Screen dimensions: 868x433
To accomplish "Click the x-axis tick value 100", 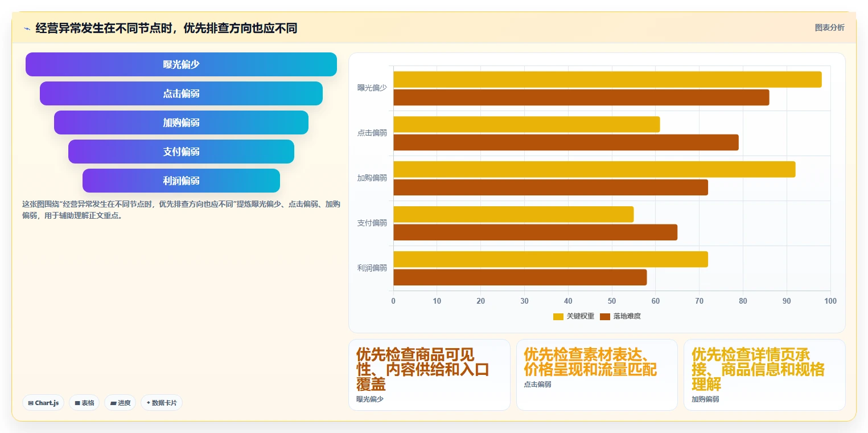I will pos(830,301).
